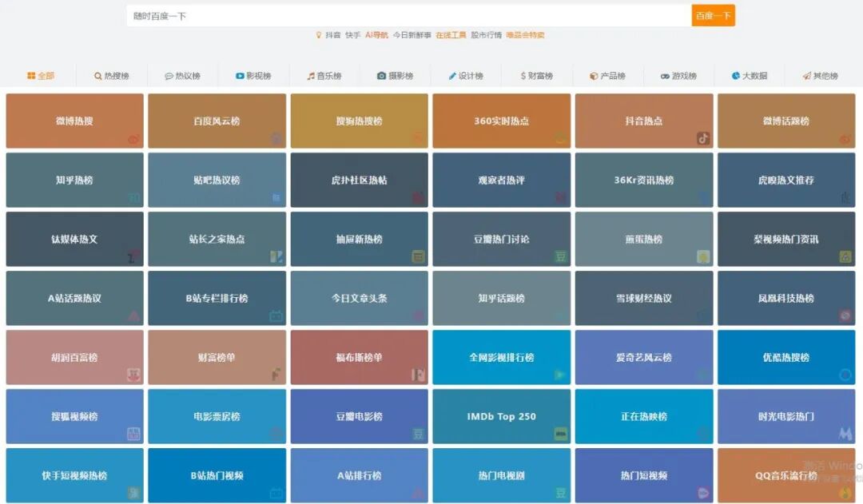Open the 虎扑社区热帖 card
This screenshot has height=504, width=863.
point(360,180)
